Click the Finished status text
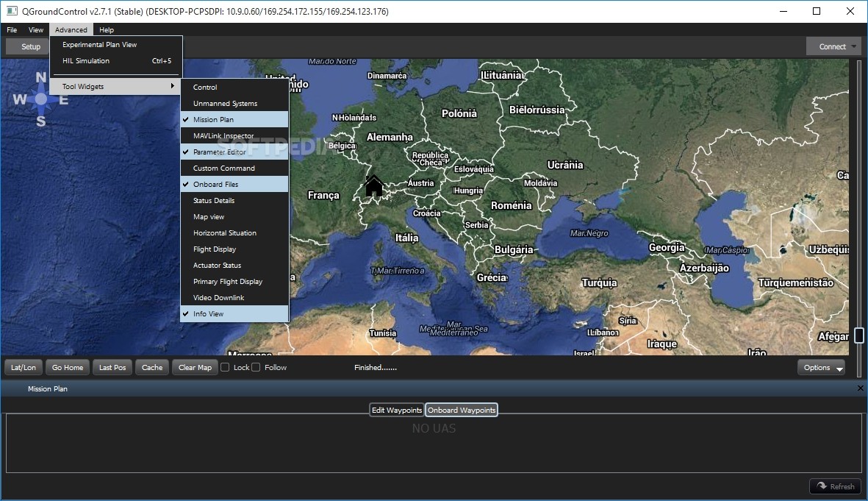The width and height of the screenshot is (868, 501). click(x=376, y=367)
